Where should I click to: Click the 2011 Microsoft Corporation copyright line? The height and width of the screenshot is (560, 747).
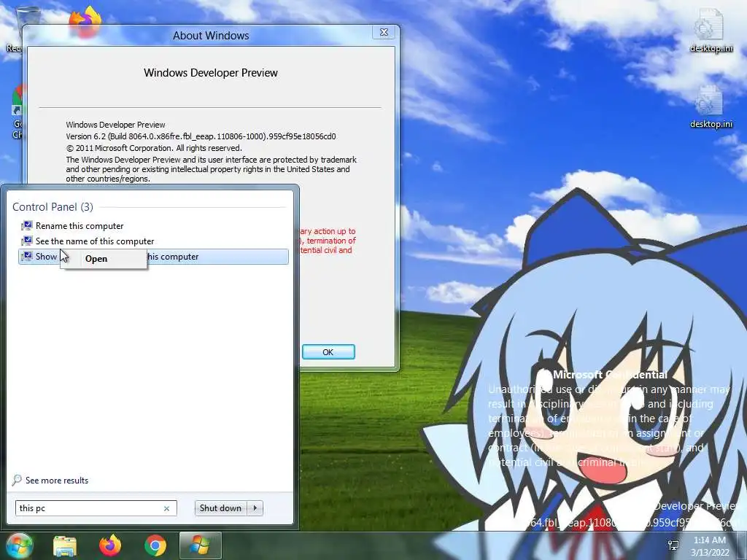[154, 148]
